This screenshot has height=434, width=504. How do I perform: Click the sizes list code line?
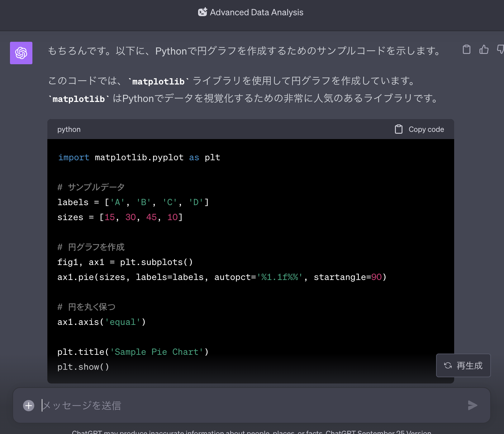tap(120, 217)
